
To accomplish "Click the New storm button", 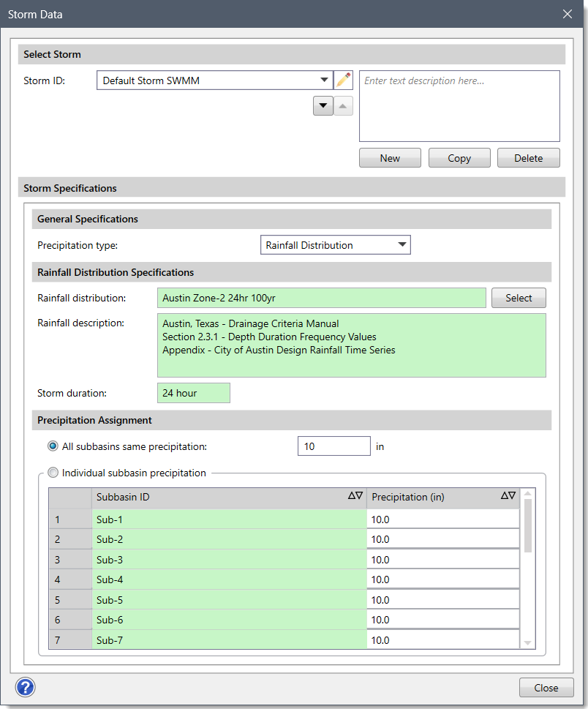I will (x=390, y=158).
